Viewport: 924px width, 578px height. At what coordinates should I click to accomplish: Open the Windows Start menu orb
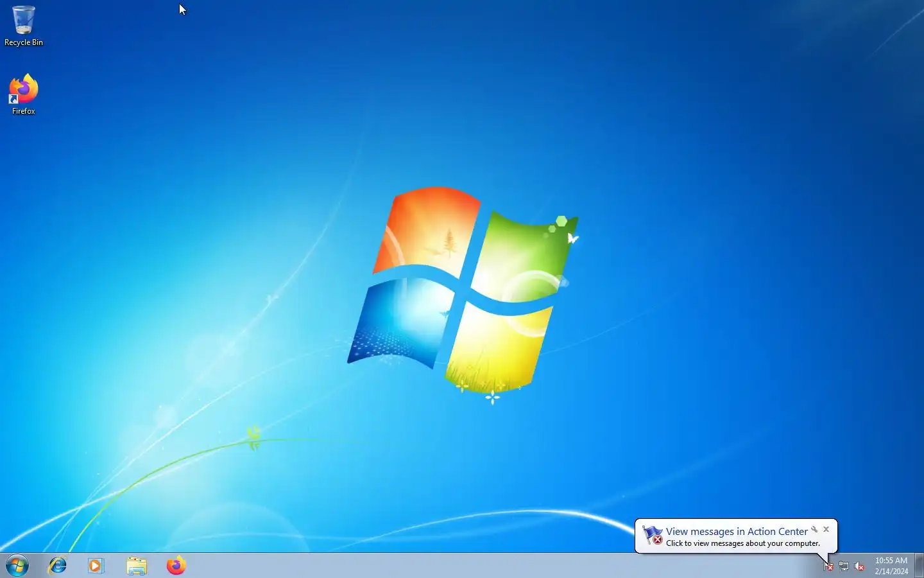click(17, 566)
